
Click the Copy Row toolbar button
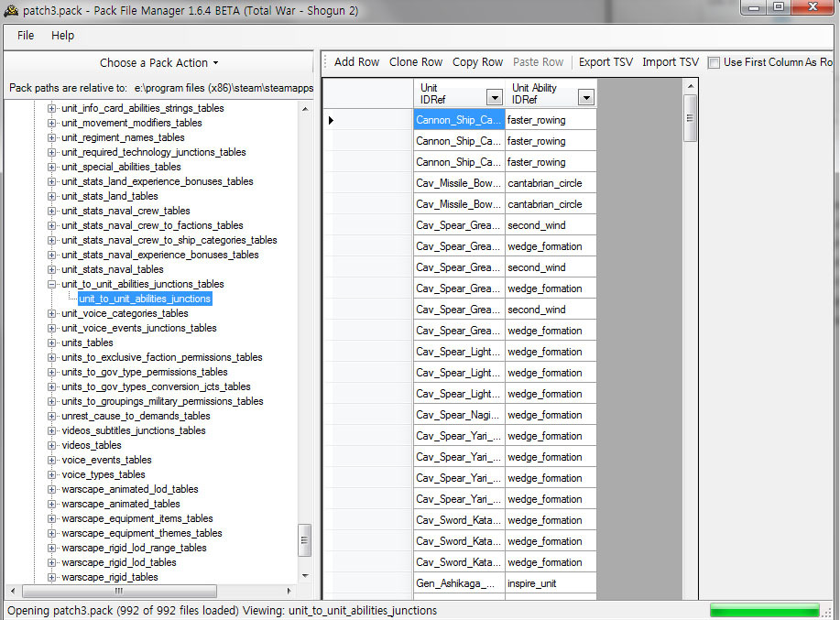(477, 62)
